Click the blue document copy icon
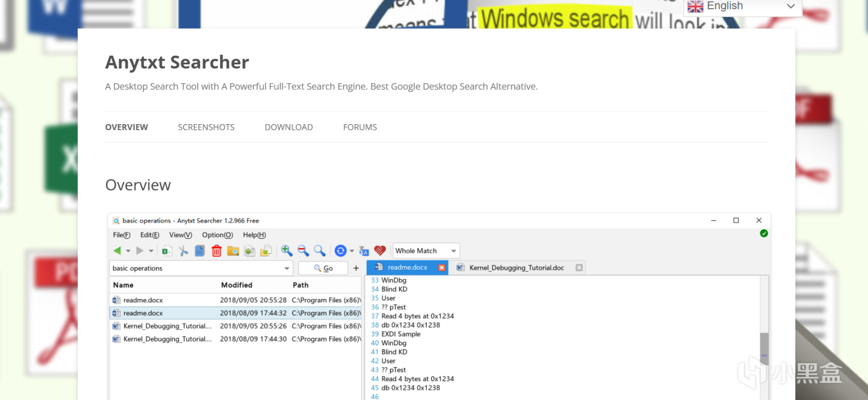This screenshot has width=868, height=400. point(200,251)
